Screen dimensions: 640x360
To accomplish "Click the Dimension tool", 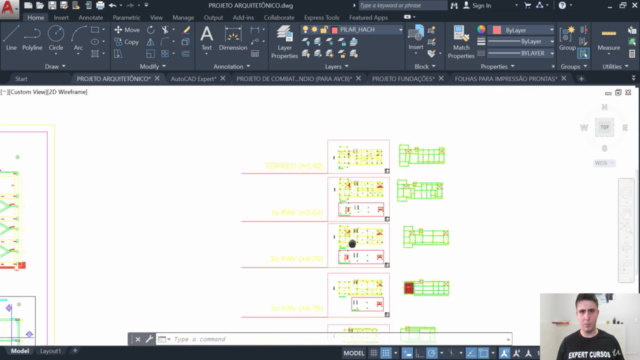I will coord(233,38).
